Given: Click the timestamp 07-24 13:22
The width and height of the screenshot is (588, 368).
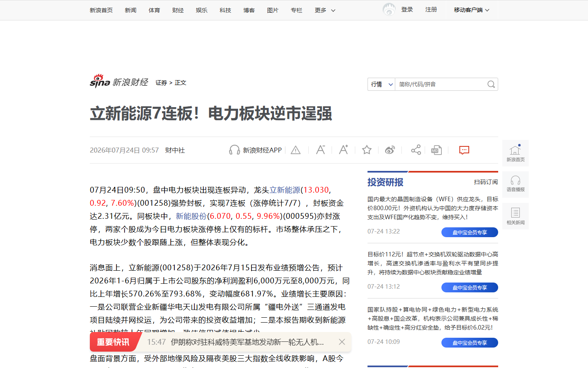Looking at the screenshot, I should (x=383, y=231).
